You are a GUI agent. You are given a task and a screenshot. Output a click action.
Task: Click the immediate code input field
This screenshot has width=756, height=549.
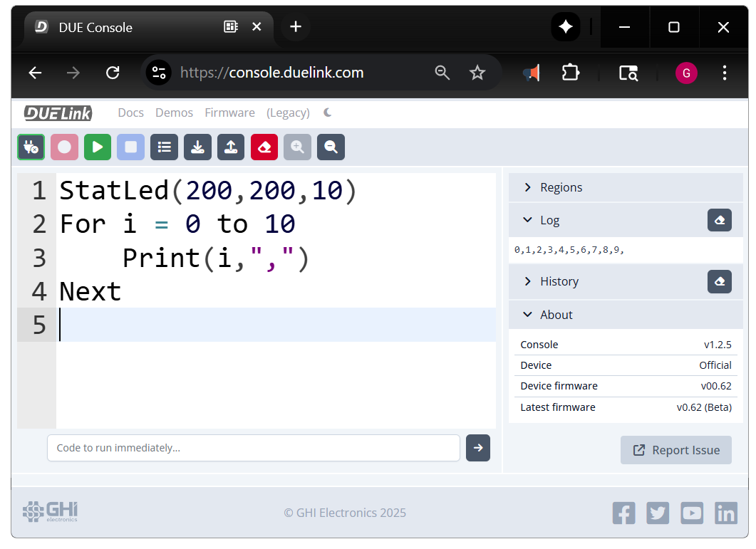click(253, 448)
